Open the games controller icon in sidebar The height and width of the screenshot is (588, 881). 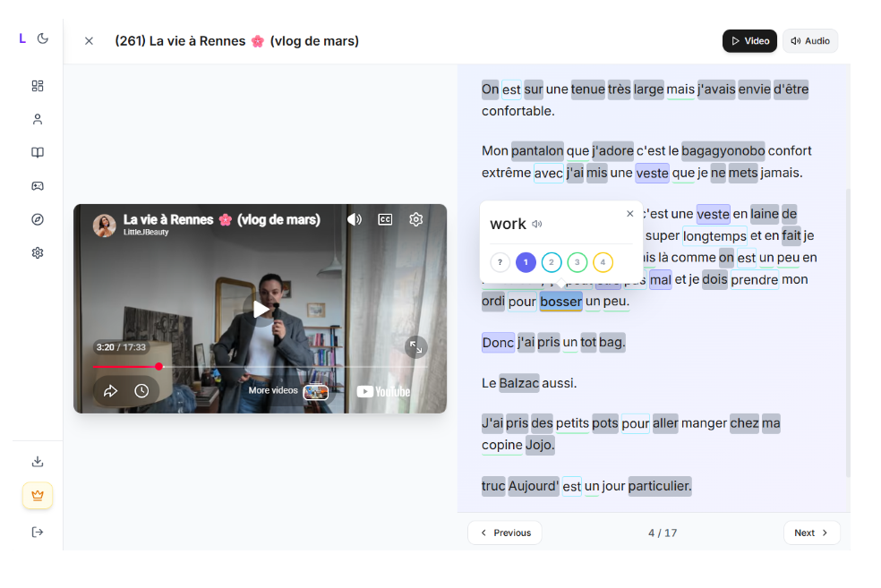coord(38,186)
